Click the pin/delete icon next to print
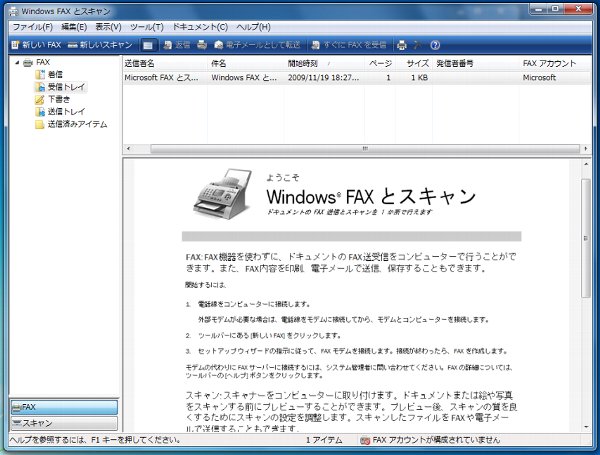The height and width of the screenshot is (455, 600). [417, 45]
